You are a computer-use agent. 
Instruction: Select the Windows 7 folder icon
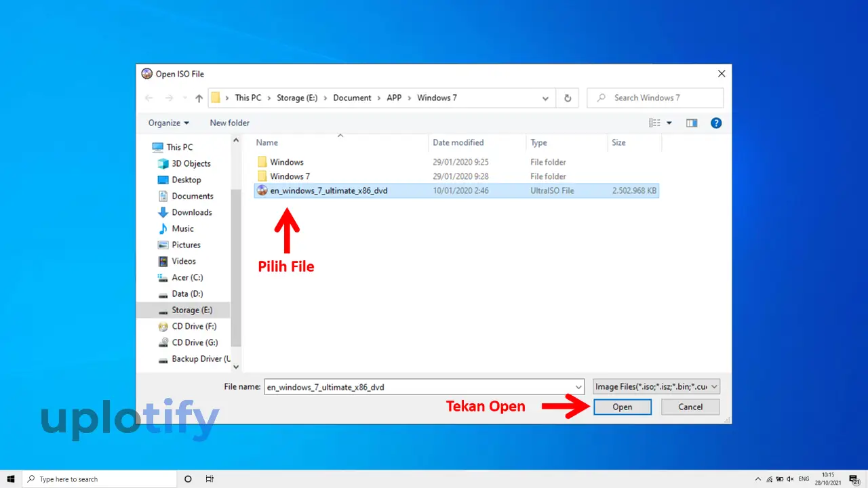(262, 176)
